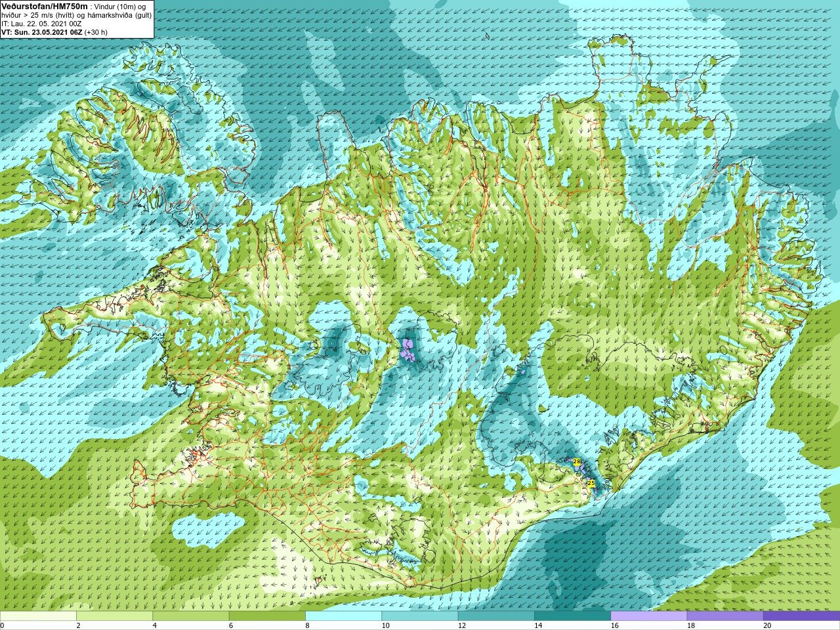Screen dimensions: 840x630
Task: Click the scale label 10 under legend
Action: (x=385, y=625)
